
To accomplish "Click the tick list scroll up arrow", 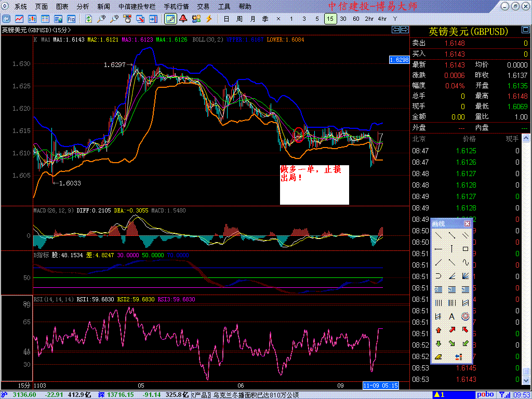I will click(x=526, y=138).
